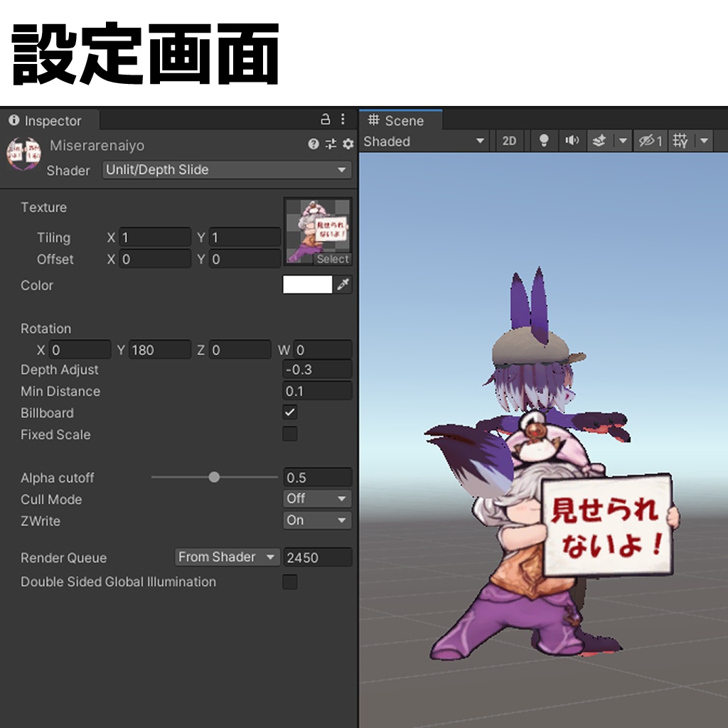Open material settings via the gear icon
This screenshot has width=728, height=728.
[348, 144]
